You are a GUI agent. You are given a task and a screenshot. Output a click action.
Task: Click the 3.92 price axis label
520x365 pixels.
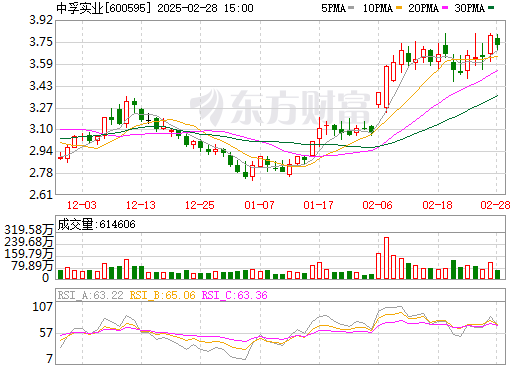pos(41,20)
